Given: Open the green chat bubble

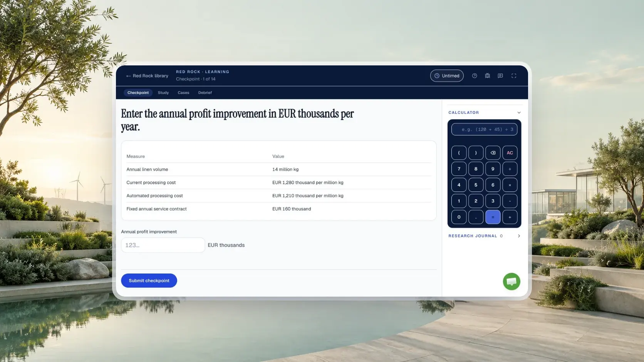Looking at the screenshot, I should point(512,282).
